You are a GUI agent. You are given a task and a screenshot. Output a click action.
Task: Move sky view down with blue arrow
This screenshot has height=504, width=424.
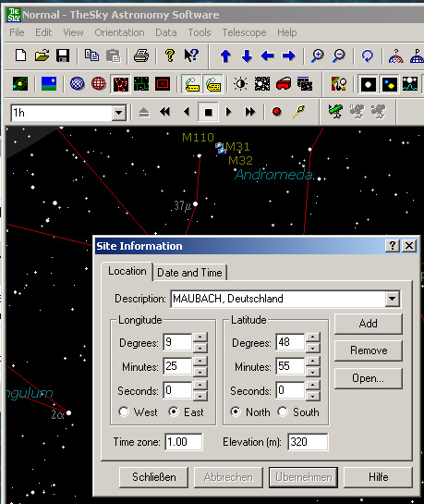click(247, 55)
